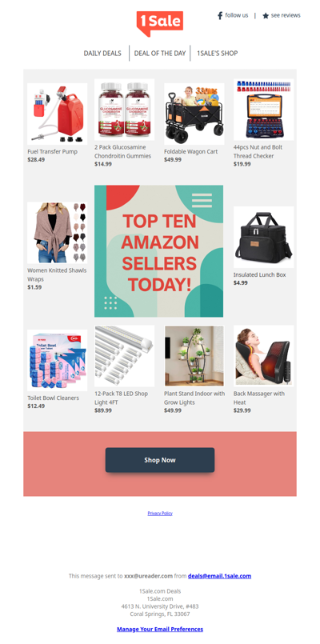Screen dimensions: 320x644
Task: Go to 1Sale's Shop navigation item
Action: pos(217,54)
